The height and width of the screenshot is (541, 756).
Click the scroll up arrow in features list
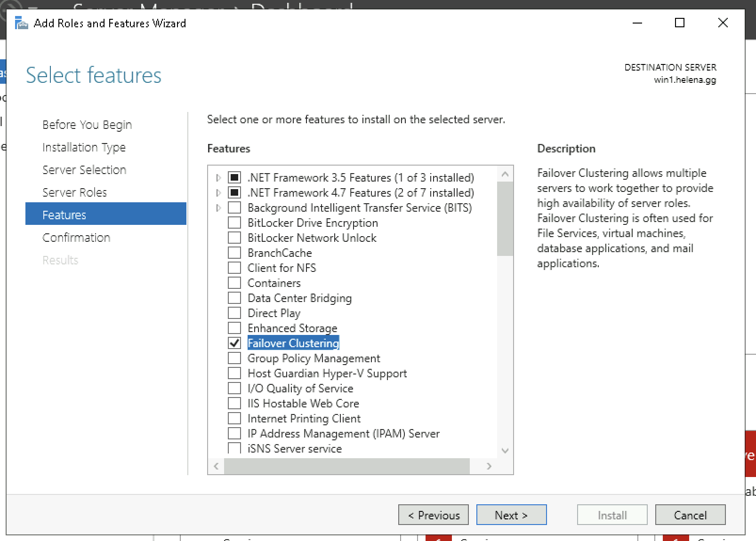coord(505,175)
